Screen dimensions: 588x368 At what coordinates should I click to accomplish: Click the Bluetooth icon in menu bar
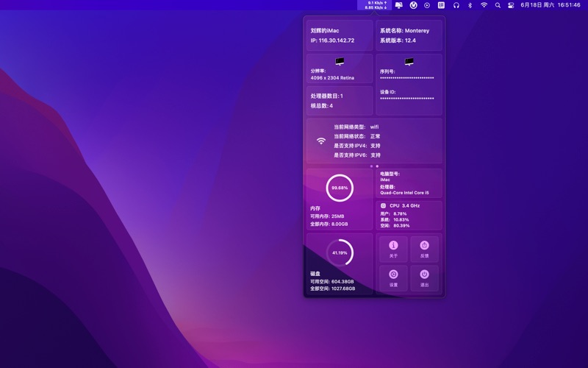tap(470, 4)
